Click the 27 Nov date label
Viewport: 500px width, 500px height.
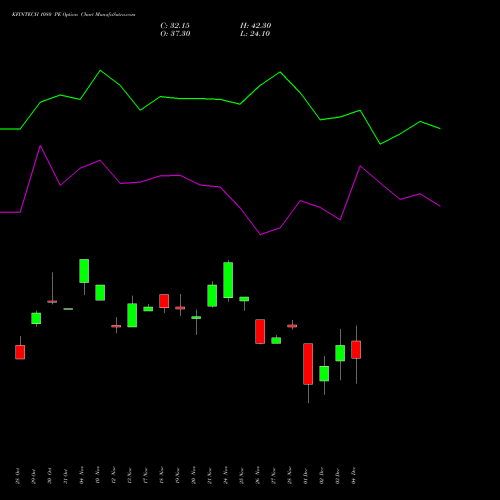[x=274, y=475]
